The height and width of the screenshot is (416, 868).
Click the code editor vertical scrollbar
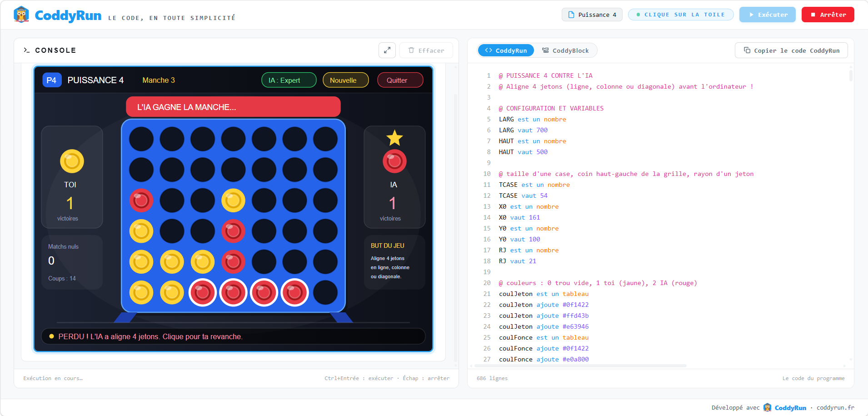coord(851,75)
